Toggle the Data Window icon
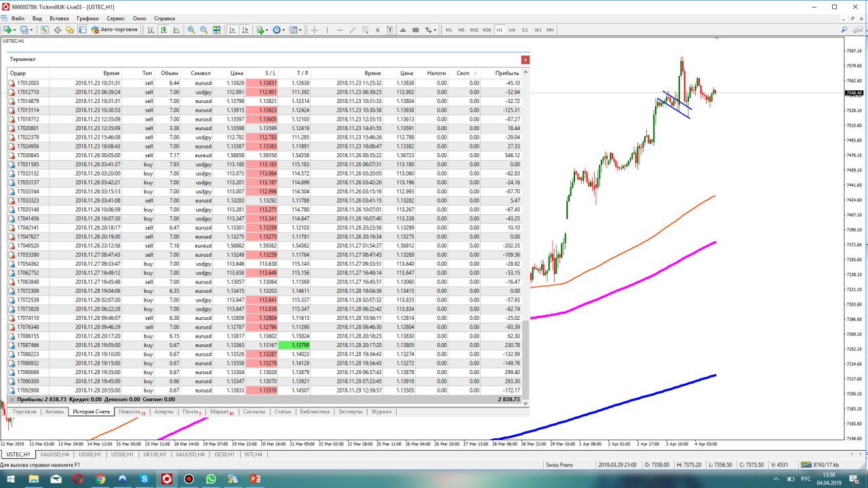This screenshot has width=868, height=488. [x=58, y=30]
